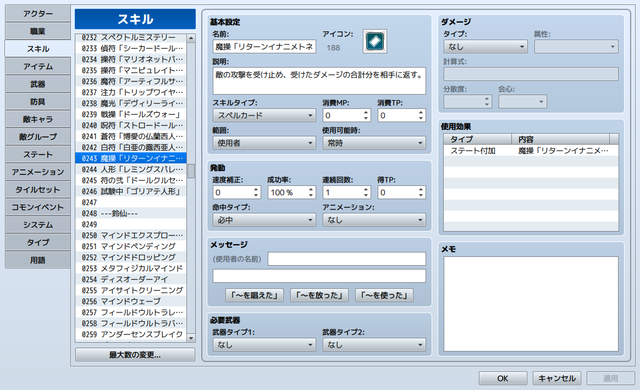
Task: Select skill 0232 スペクトルミステリー
Action: tap(131, 38)
